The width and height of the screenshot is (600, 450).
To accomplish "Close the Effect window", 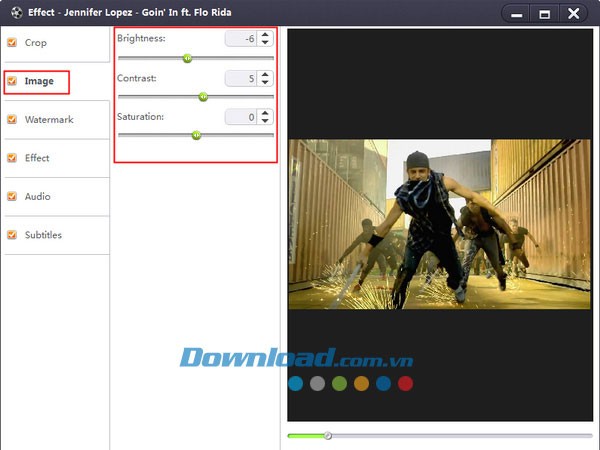I will [x=573, y=14].
